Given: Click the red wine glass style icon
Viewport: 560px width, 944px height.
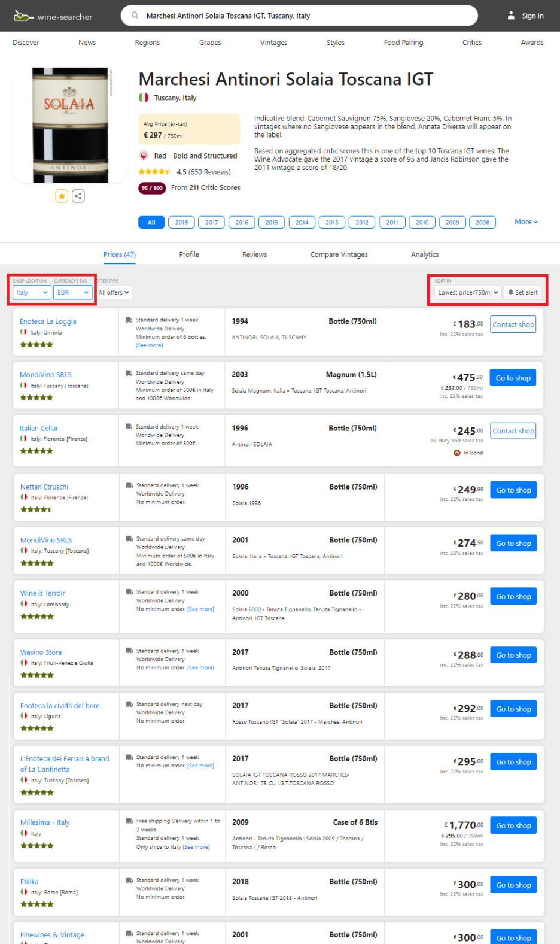Looking at the screenshot, I should coord(144,156).
